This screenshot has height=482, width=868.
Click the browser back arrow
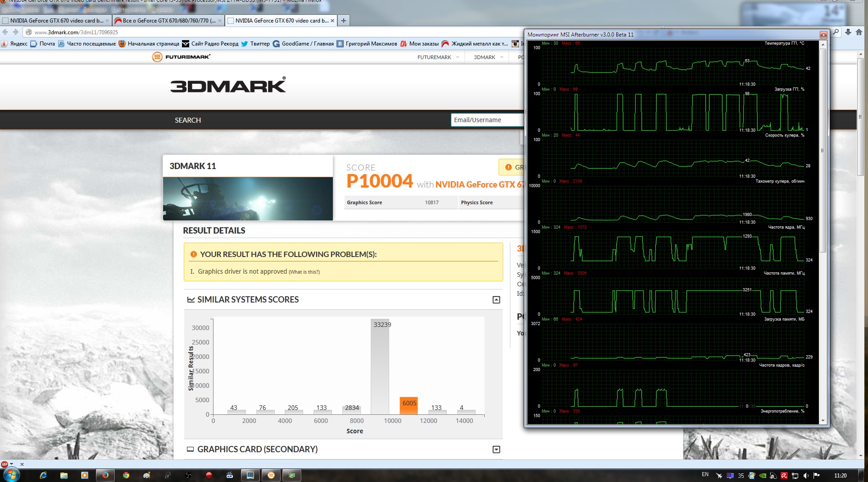5,32
